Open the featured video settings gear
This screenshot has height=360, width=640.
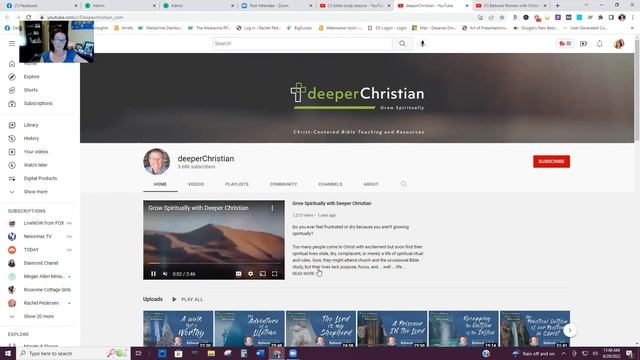click(x=251, y=274)
